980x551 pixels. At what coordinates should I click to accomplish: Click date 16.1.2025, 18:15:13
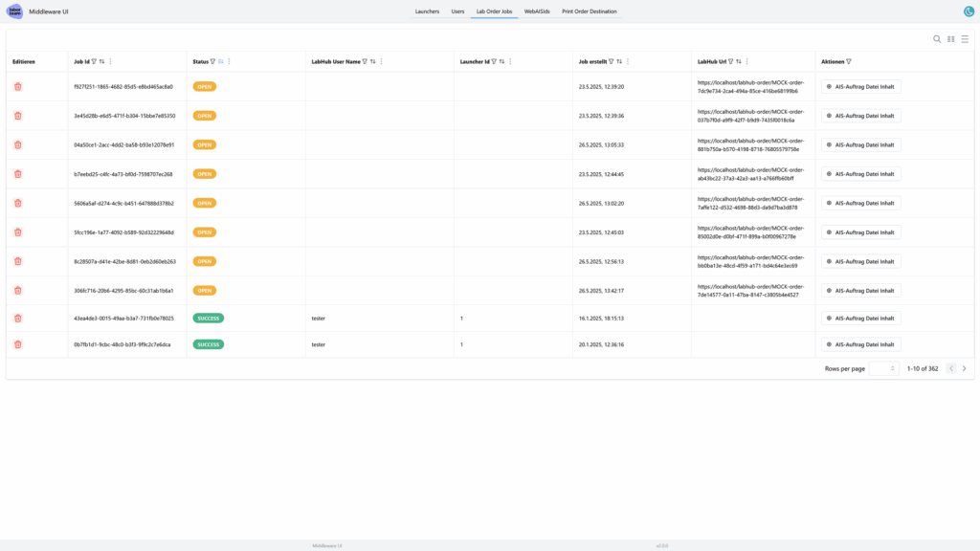click(601, 318)
